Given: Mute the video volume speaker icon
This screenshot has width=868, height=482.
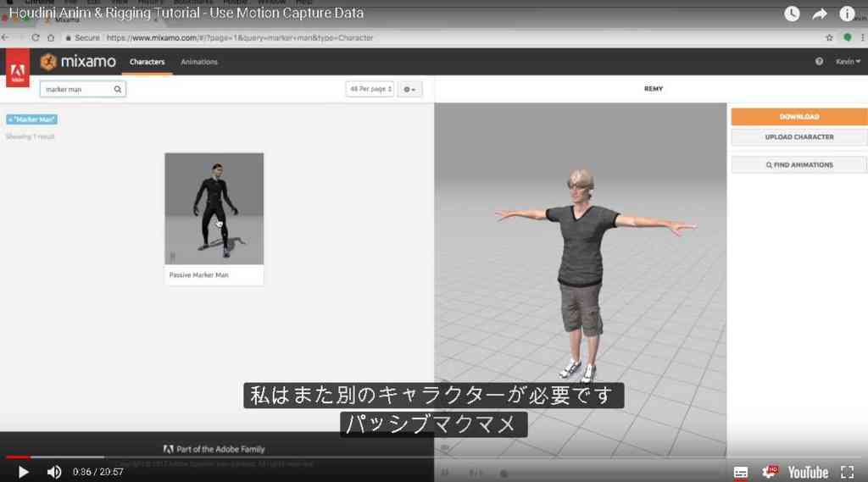Looking at the screenshot, I should click(x=53, y=472).
